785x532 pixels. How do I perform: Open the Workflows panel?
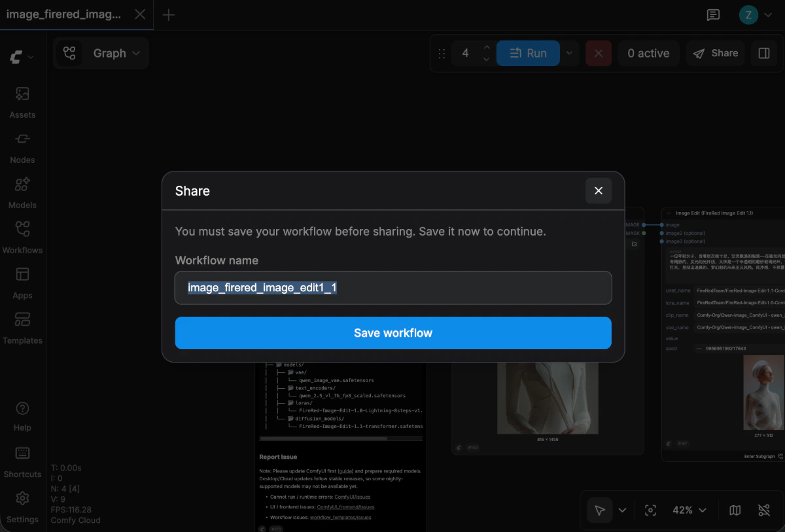click(x=22, y=237)
